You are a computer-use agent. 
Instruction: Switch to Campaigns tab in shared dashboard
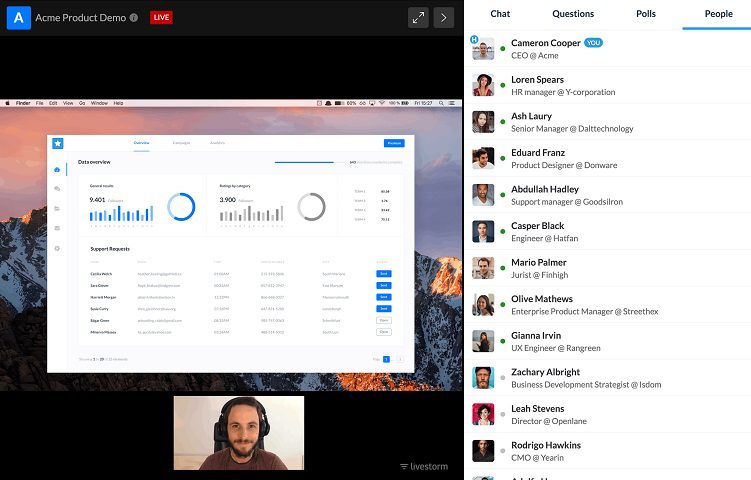coord(181,143)
